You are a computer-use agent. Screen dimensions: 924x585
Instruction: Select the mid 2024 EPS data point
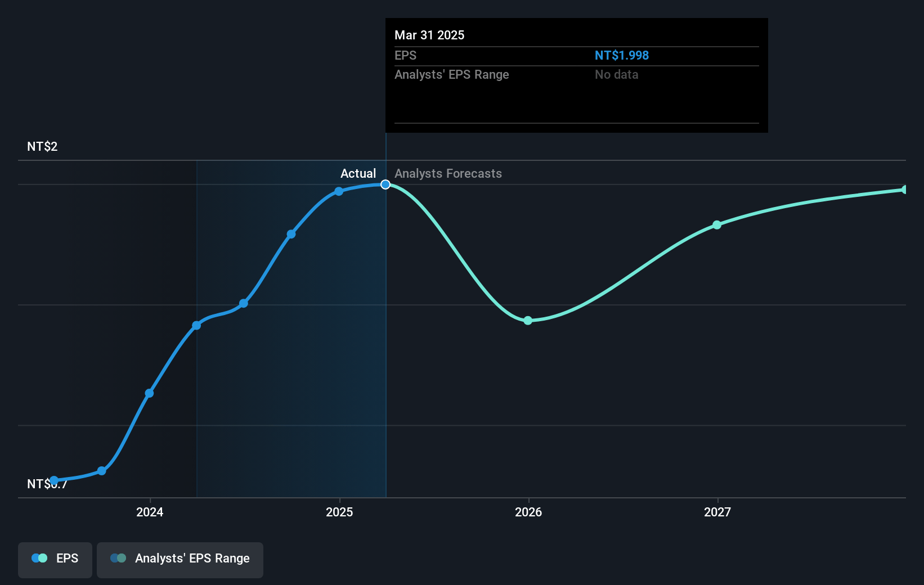tap(244, 303)
